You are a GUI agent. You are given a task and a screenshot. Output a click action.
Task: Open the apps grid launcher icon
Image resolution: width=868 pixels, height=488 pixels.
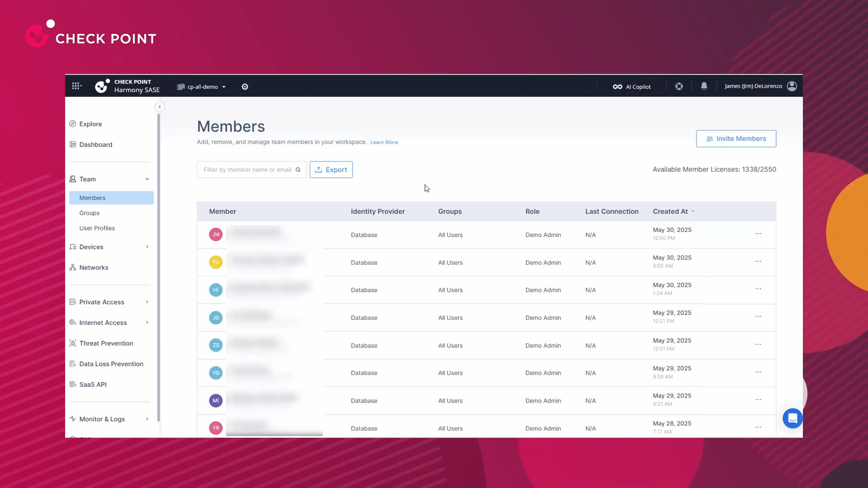76,86
